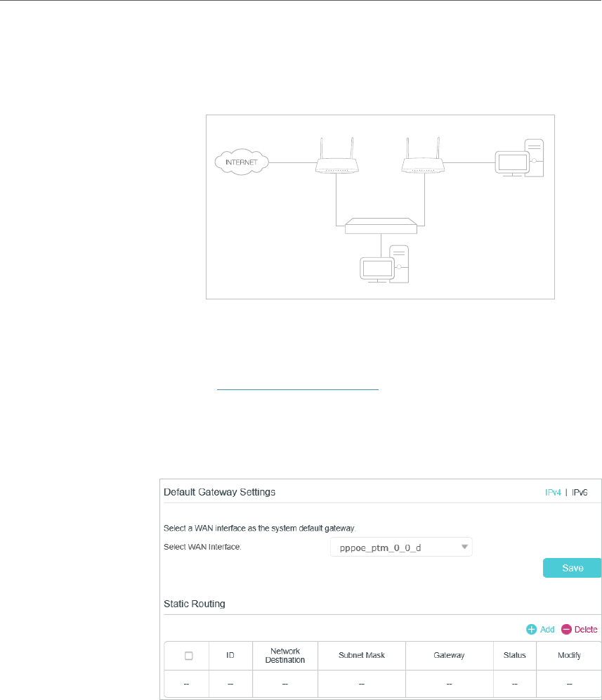This screenshot has width=602, height=700.
Task: Click 'Select a WAN interface as the system default gateway' text
Action: [x=260, y=528]
